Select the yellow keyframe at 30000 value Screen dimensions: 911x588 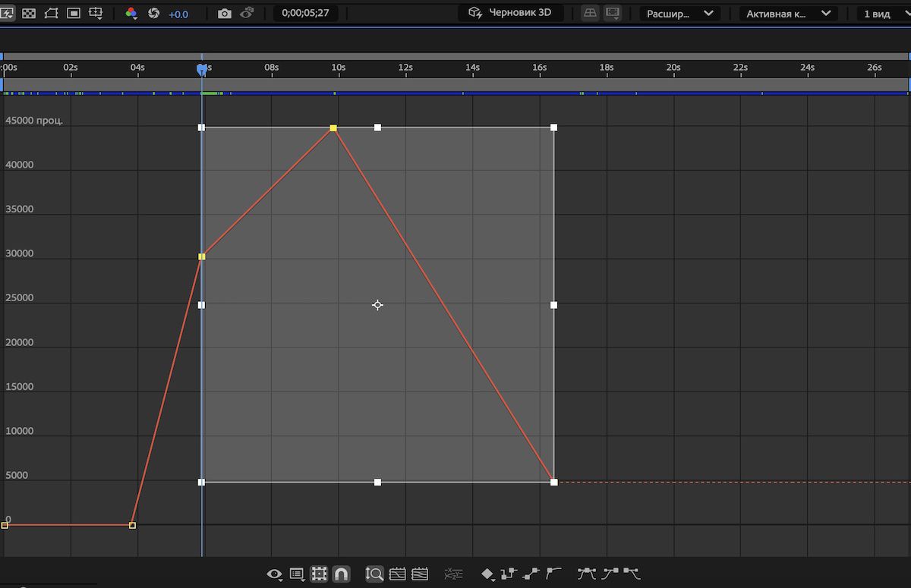point(202,257)
